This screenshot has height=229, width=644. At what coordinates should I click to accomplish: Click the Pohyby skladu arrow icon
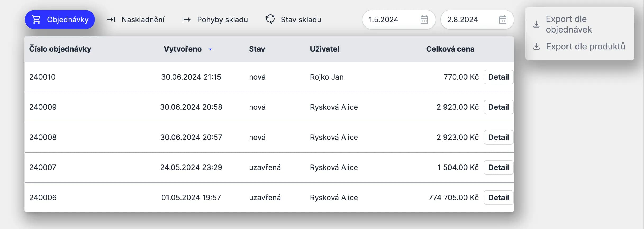(186, 20)
